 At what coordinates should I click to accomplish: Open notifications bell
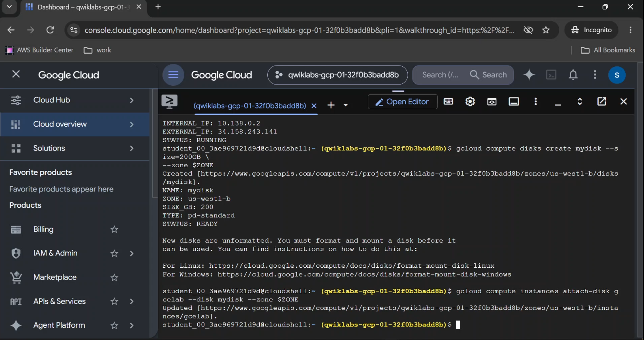[573, 75]
